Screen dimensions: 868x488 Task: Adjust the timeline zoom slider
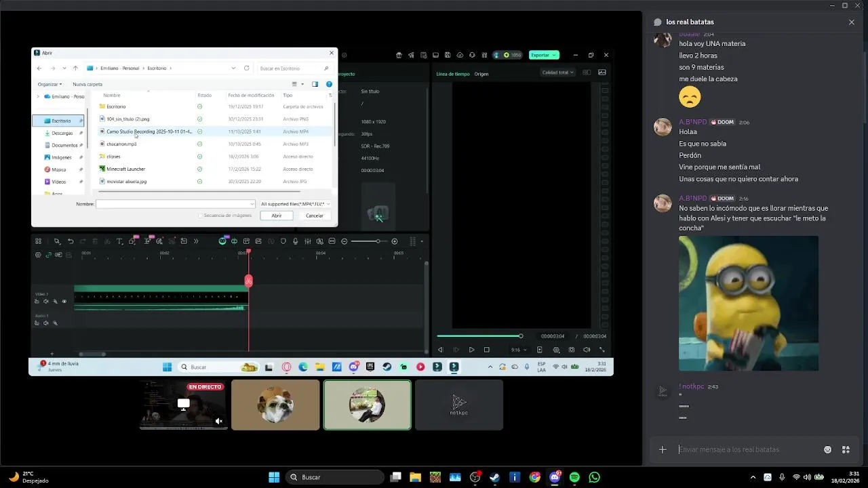point(370,241)
